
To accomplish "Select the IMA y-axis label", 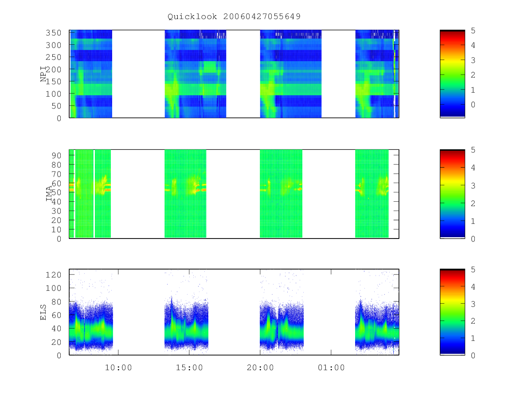I will (49, 194).
